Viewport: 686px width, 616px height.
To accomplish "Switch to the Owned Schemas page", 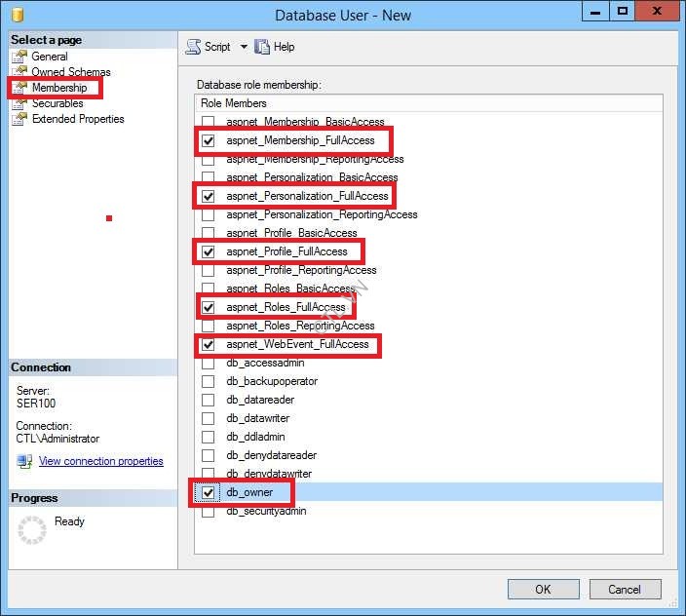I will (x=71, y=72).
